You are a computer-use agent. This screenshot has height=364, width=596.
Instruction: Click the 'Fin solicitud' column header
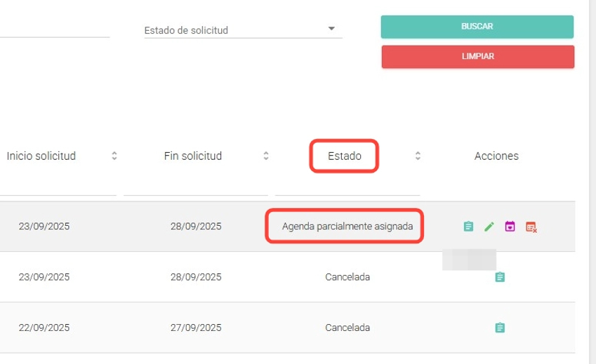coord(192,156)
